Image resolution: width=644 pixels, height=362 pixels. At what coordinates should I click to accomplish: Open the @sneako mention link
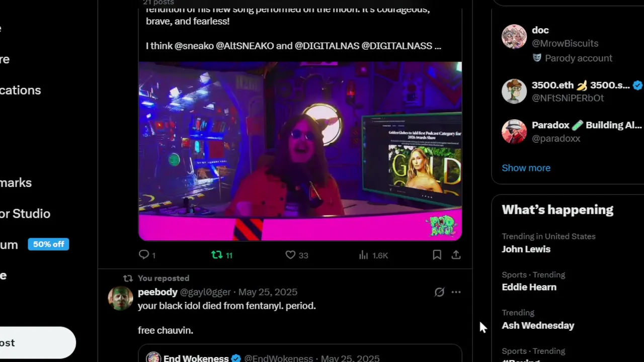(194, 46)
